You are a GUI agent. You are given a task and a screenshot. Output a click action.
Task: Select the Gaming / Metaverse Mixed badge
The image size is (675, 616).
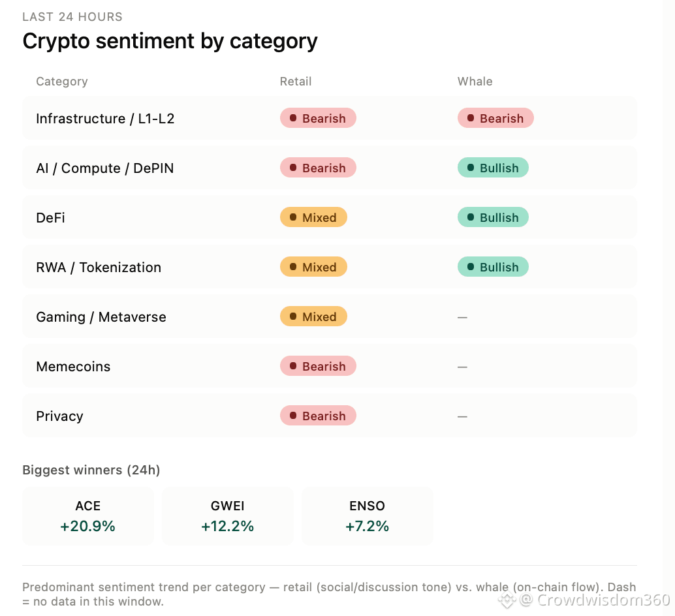click(313, 316)
